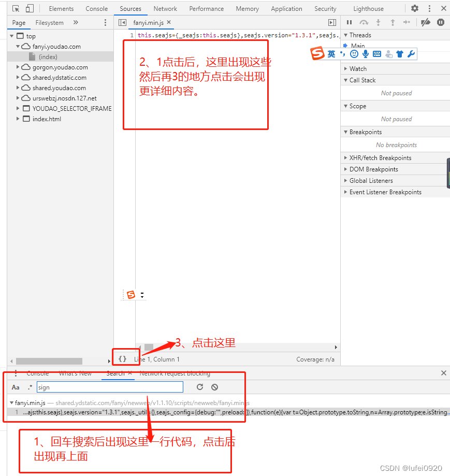Toggle Match Case (Aa) in search
Image resolution: width=450 pixels, height=476 pixels.
click(x=16, y=387)
